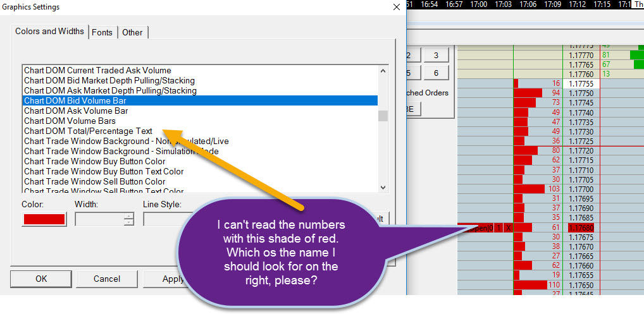Click the list scrollbar down arrow
The image size is (644, 314).
[x=383, y=188]
